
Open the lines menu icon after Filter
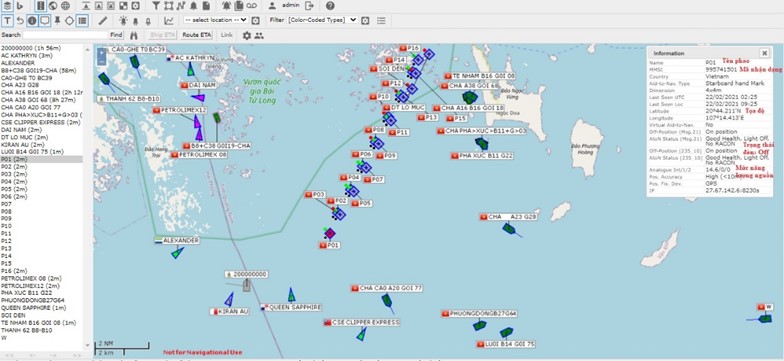click(382, 20)
